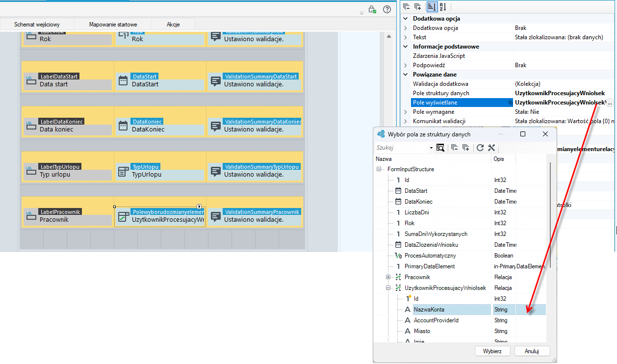Click the search-in-tree icon beside the Szukaj field
The image size is (617, 364).
tap(440, 148)
